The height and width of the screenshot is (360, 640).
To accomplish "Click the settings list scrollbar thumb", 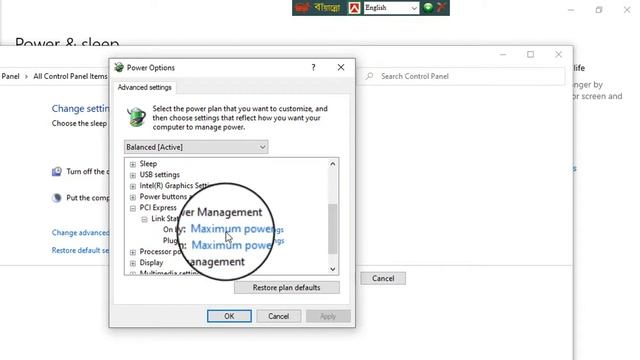I will [333, 229].
